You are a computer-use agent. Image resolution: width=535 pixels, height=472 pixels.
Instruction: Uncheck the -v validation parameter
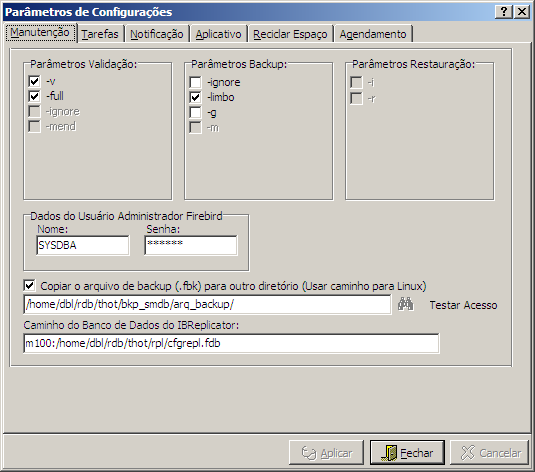pyautogui.click(x=34, y=82)
